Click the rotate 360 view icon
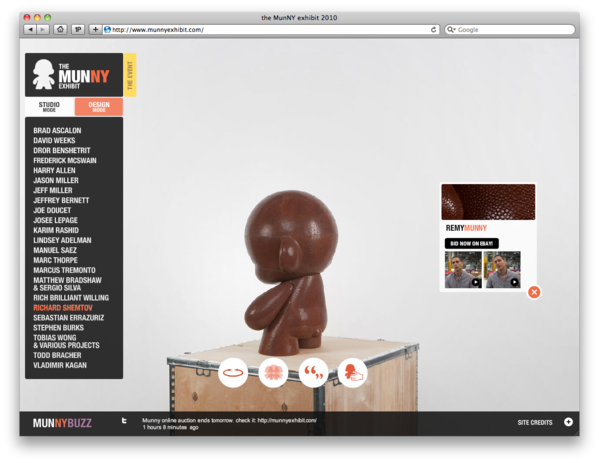This screenshot has width=599, height=463. (233, 373)
